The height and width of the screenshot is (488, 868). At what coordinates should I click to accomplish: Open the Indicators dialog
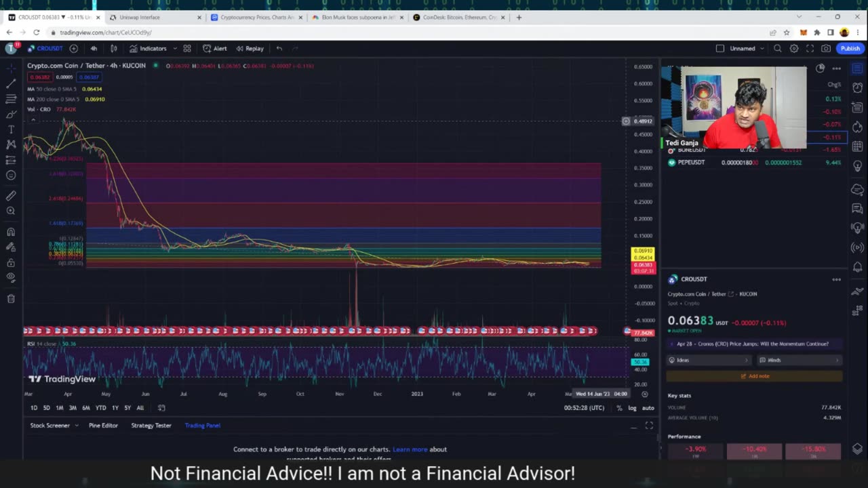point(148,48)
